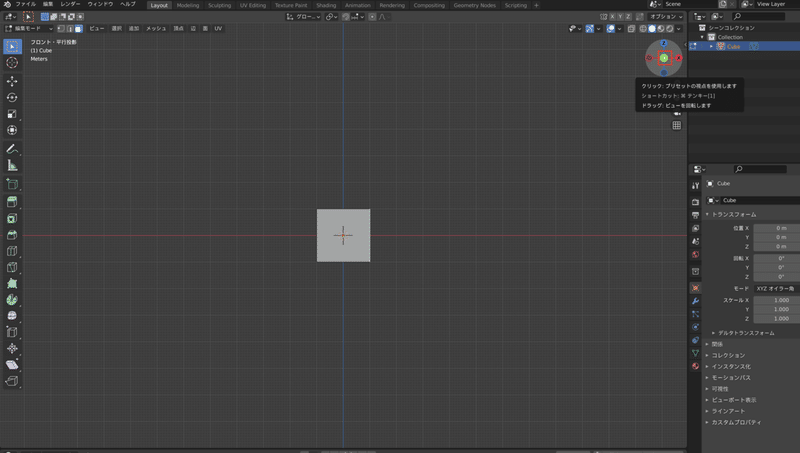Open the Render properties tab icon
Viewport: 800px width, 453px height.
coord(695,200)
